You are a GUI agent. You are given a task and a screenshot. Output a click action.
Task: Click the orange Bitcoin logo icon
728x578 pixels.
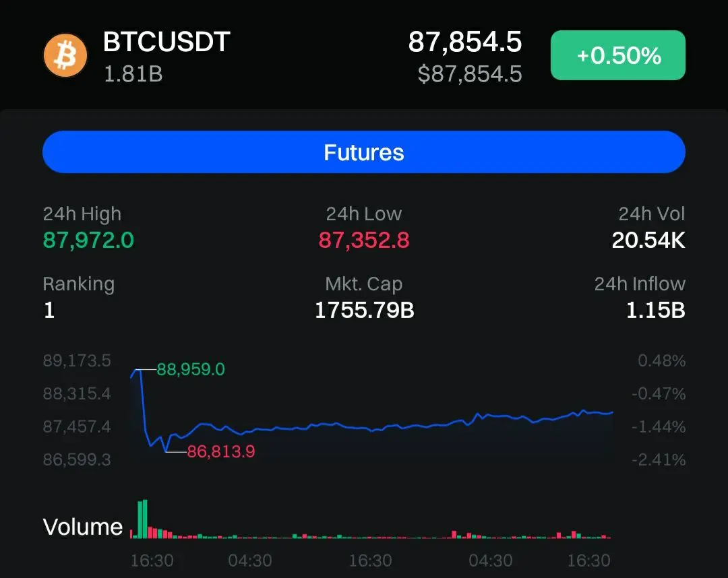65,55
